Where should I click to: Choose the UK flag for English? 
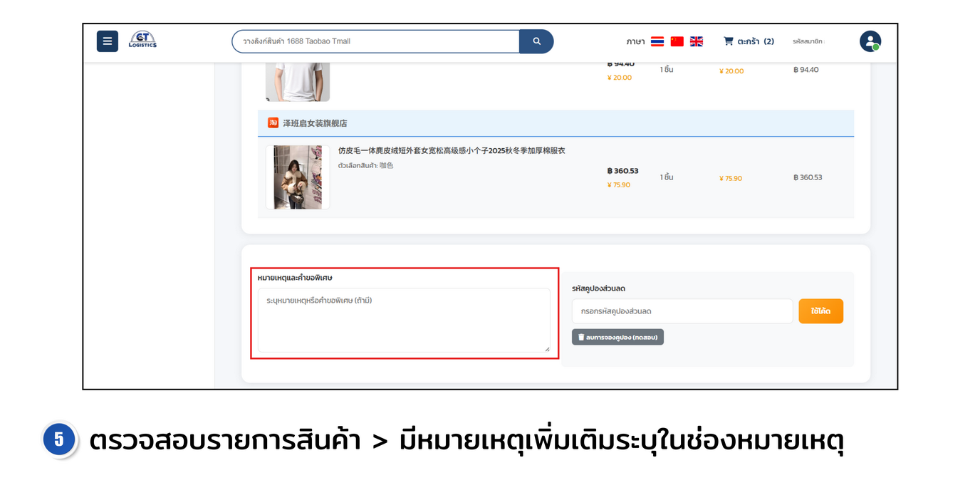click(x=697, y=41)
